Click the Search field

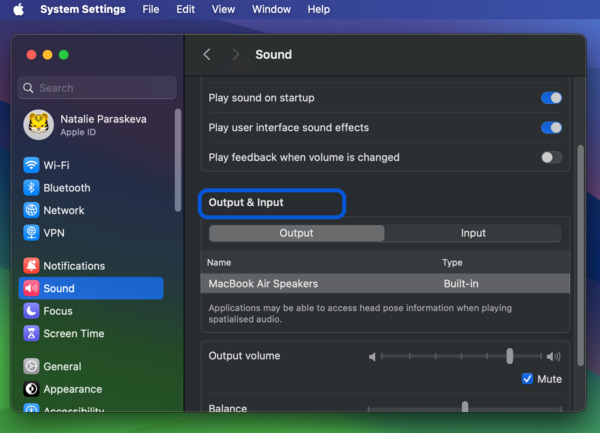97,88
